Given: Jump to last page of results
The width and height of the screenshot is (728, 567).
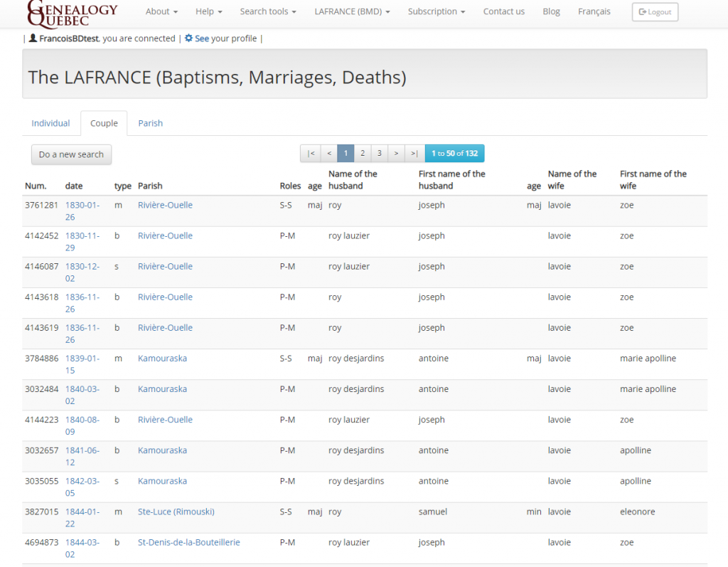Looking at the screenshot, I should coord(414,154).
